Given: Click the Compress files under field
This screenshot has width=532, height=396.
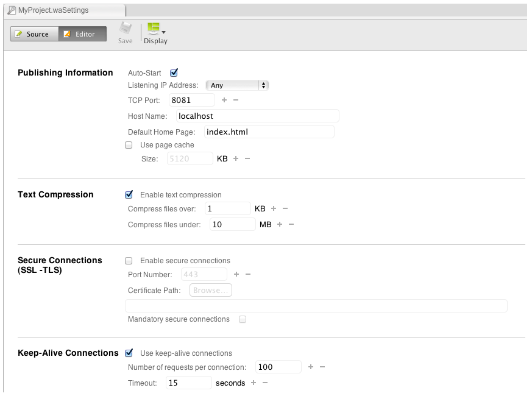Looking at the screenshot, I should (x=232, y=225).
